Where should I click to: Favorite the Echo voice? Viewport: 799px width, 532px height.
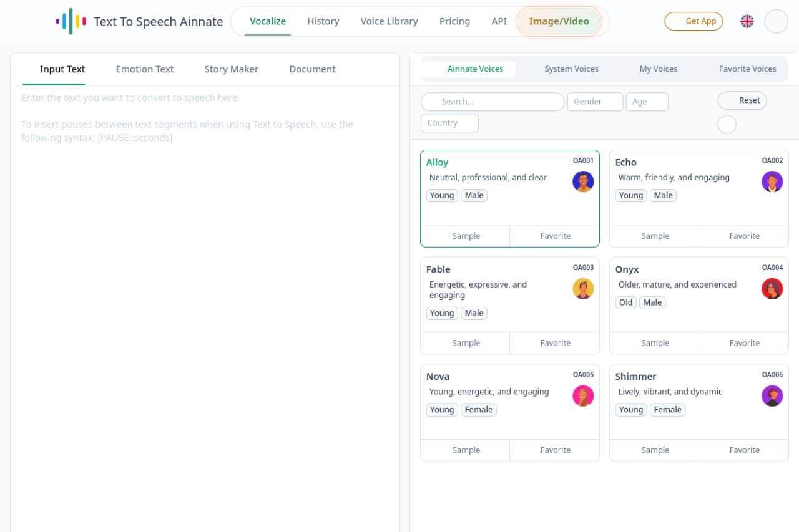[x=744, y=236]
